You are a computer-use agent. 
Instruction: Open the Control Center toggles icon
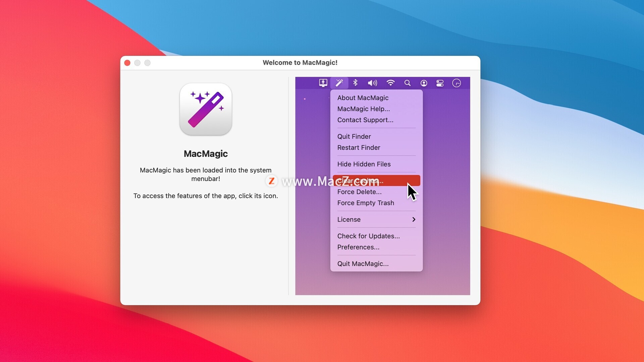[440, 83]
